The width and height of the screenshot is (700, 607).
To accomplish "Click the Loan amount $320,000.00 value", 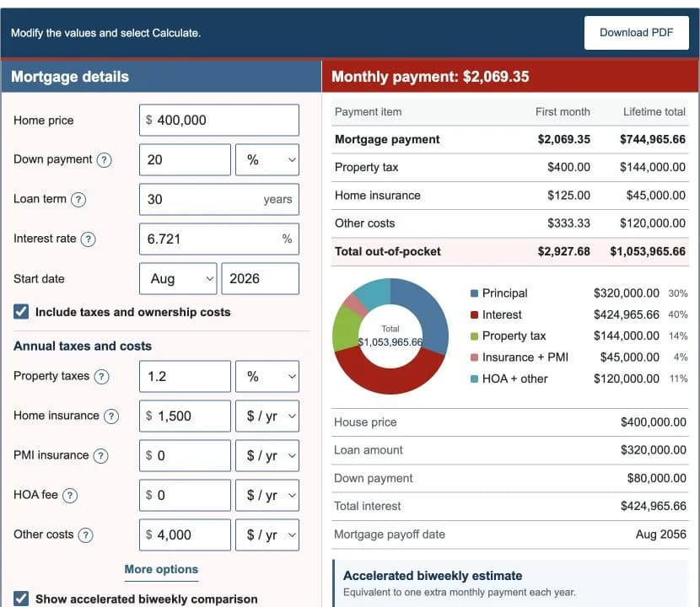I will pyautogui.click(x=653, y=450).
